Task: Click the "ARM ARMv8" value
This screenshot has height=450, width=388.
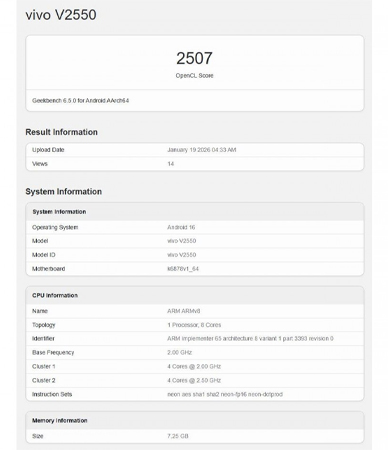Action: coord(184,311)
